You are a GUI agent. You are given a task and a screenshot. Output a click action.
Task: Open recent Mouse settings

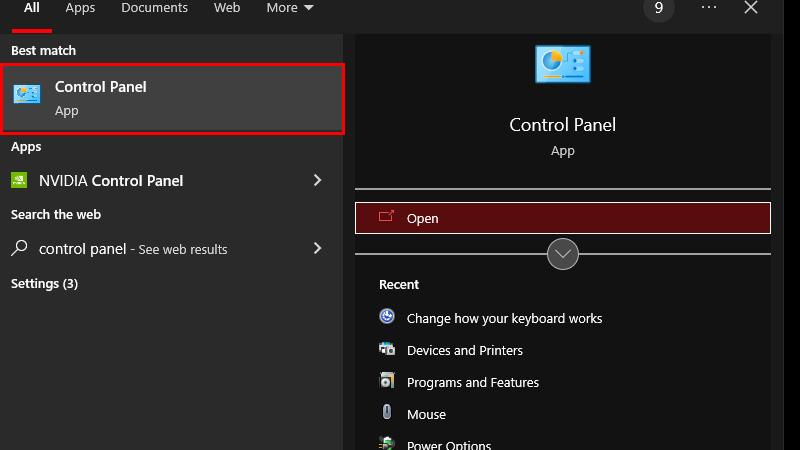click(x=426, y=414)
